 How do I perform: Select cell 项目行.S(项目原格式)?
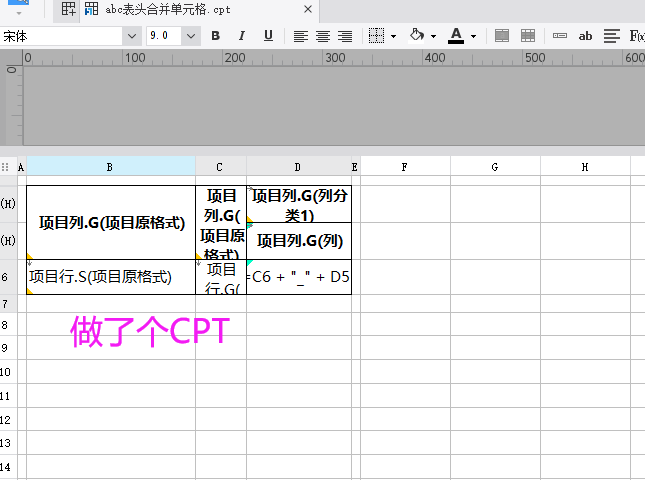point(111,277)
